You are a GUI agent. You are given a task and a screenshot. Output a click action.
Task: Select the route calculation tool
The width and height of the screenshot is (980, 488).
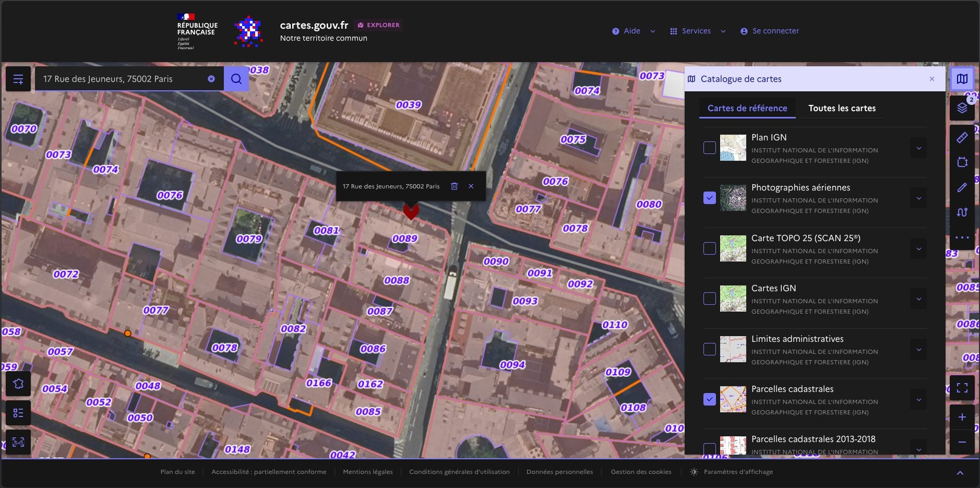(x=962, y=212)
